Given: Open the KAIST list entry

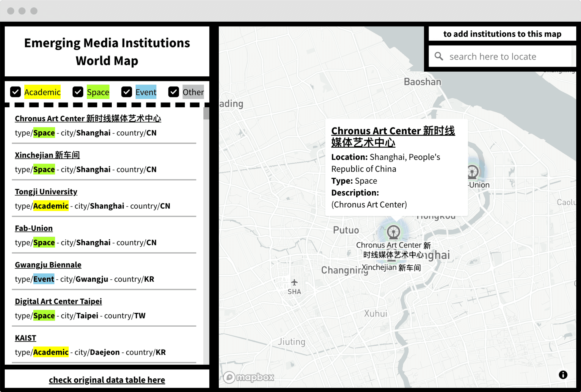Looking at the screenshot, I should [26, 338].
